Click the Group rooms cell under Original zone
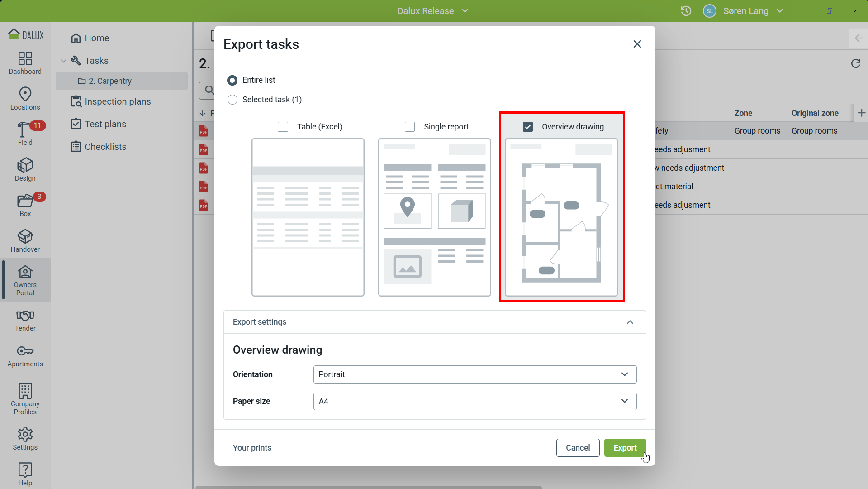This screenshot has width=868, height=489. [x=814, y=131]
